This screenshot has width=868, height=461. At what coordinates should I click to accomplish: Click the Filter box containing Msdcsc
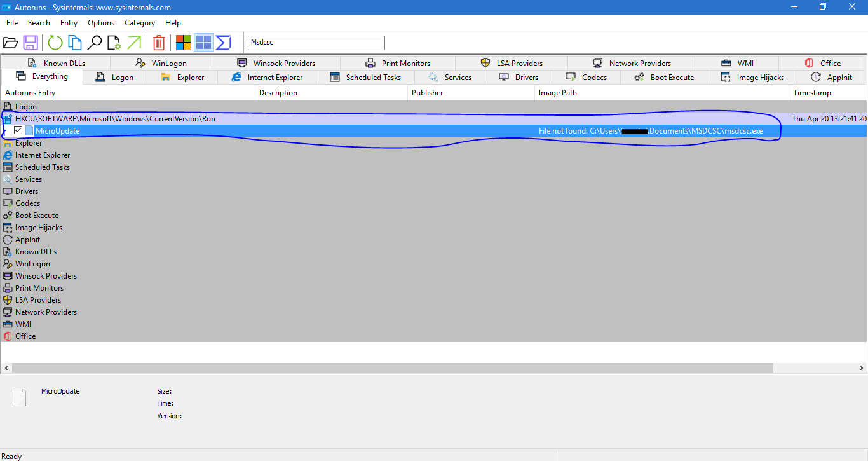(x=316, y=43)
